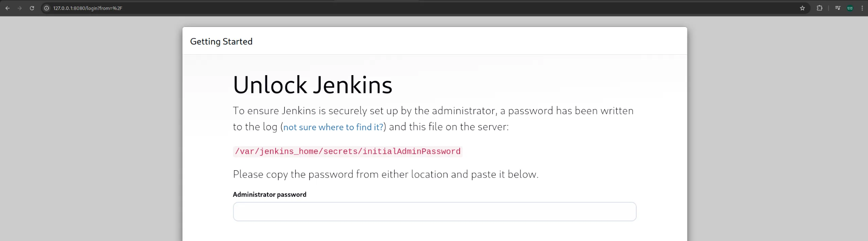Click the initialAdminPassword file path
Image resolution: width=868 pixels, height=241 pixels.
click(348, 152)
